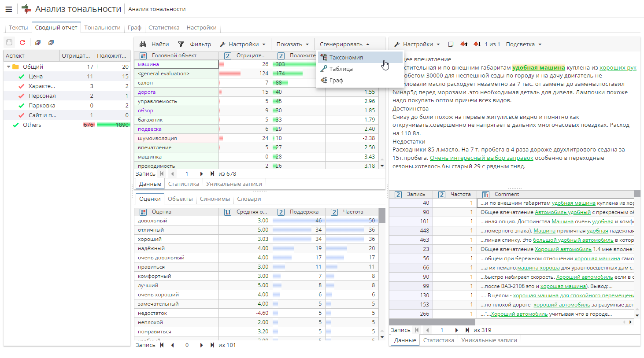Open the Показать dropdown
644x358 pixels.
click(292, 44)
